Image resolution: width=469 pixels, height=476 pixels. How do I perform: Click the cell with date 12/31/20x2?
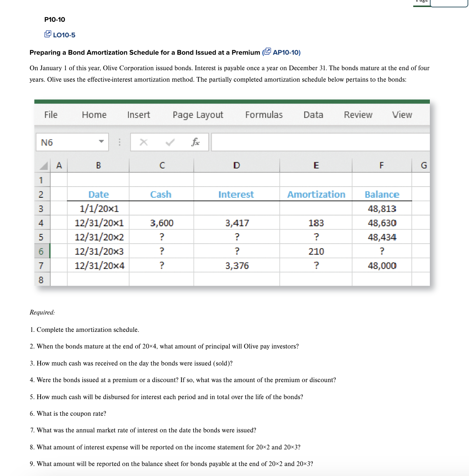(x=98, y=237)
